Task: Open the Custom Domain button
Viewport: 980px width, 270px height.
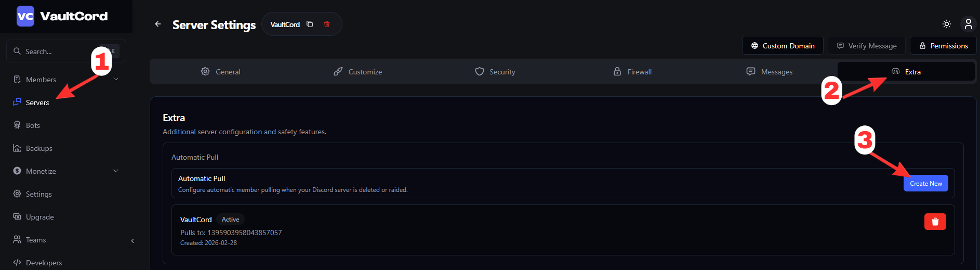Action: (x=783, y=46)
